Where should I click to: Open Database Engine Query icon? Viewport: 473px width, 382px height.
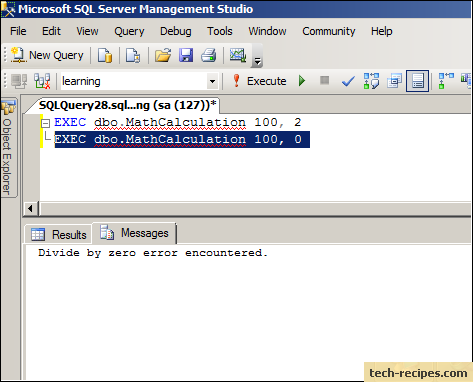(105, 55)
